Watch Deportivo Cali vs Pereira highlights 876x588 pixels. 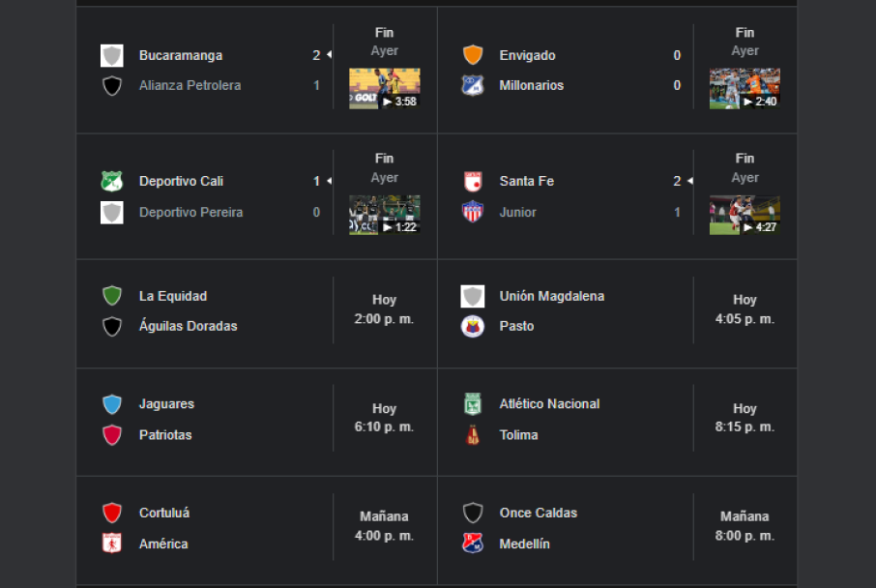coord(384,215)
